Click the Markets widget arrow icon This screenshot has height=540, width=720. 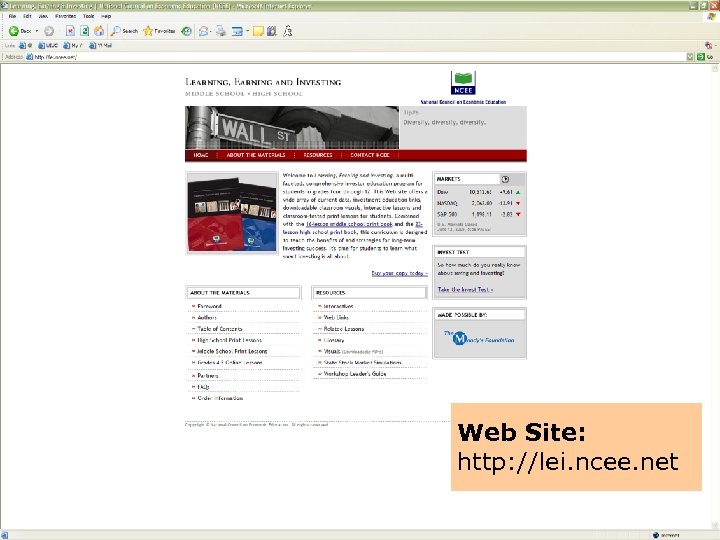[x=505, y=179]
